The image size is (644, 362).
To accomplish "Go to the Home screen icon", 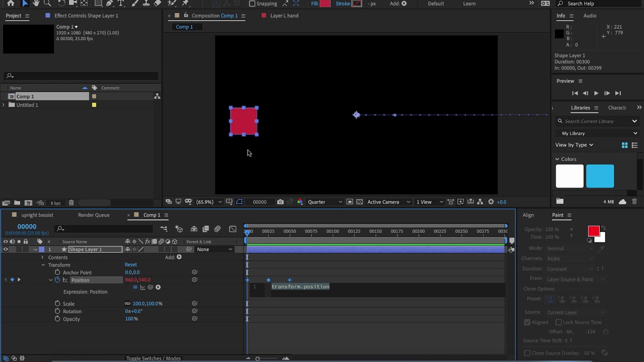I will coord(11,3).
